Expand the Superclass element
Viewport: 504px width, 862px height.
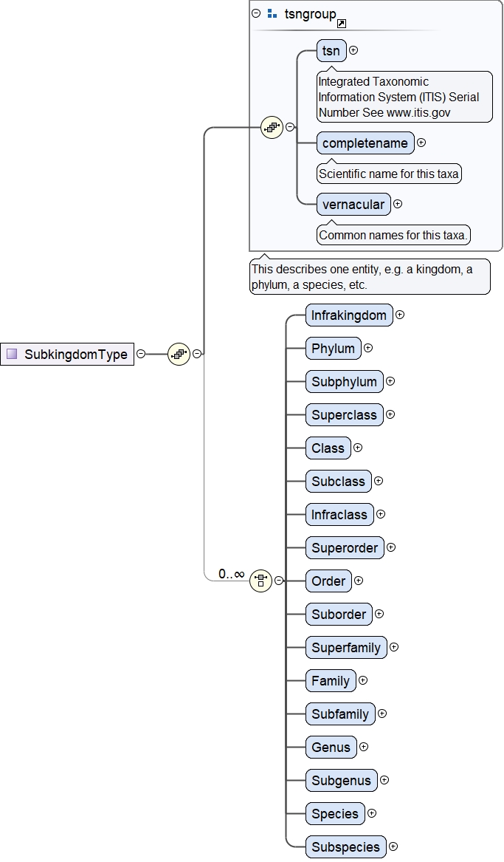coord(390,414)
